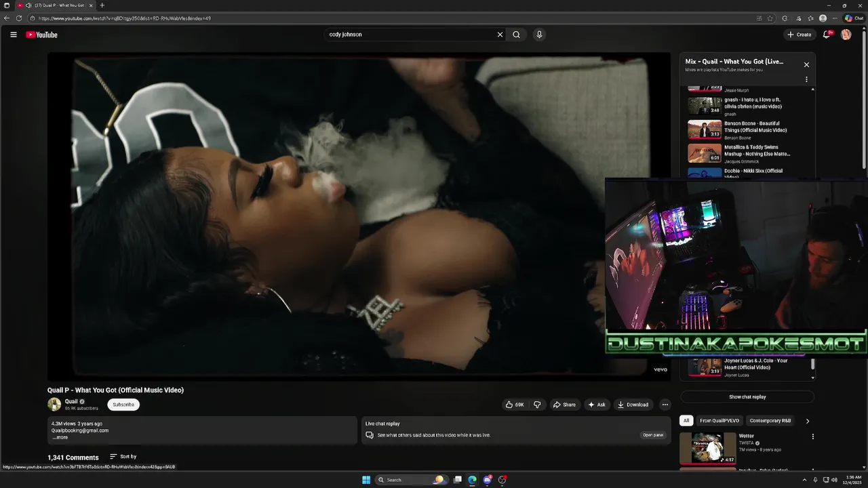Click the search magnifier button
The width and height of the screenshot is (868, 488).
516,35
